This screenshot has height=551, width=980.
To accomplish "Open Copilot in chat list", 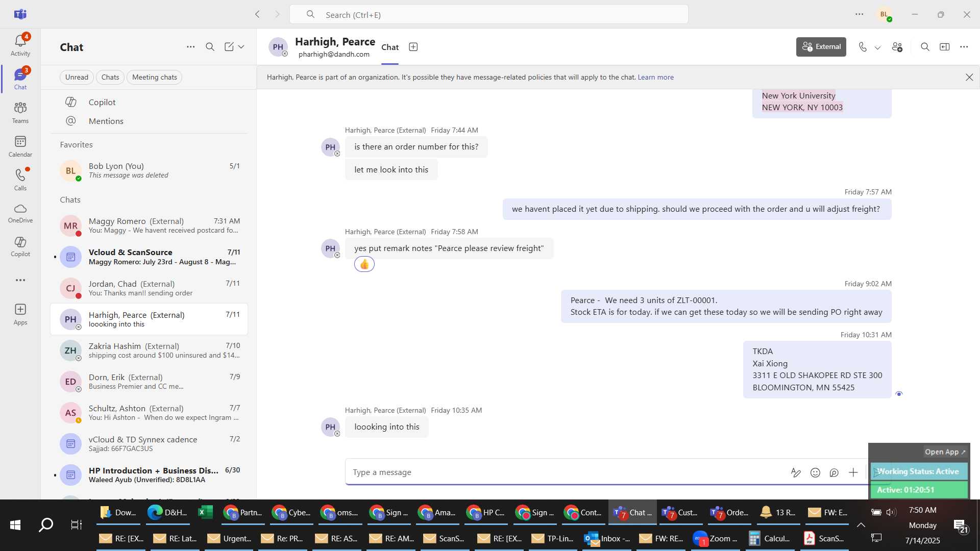I will point(149,102).
